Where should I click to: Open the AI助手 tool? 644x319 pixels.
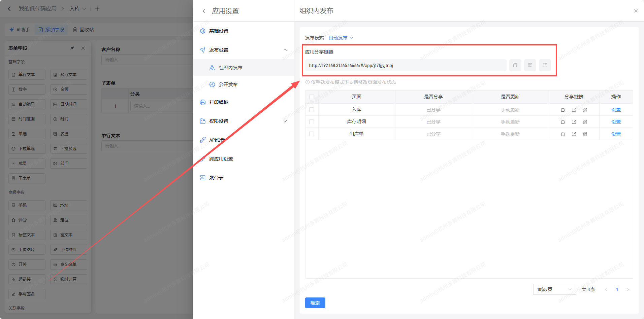pyautogui.click(x=20, y=30)
